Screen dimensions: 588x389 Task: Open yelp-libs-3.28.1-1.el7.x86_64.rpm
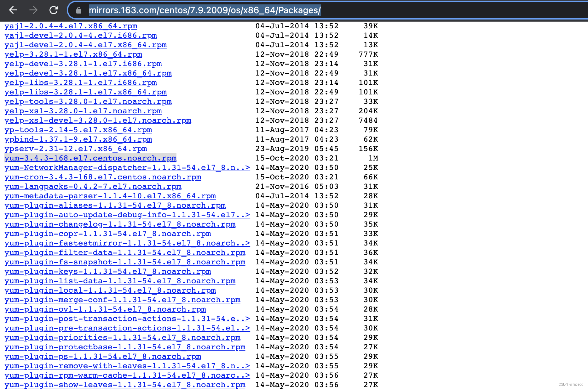86,92
